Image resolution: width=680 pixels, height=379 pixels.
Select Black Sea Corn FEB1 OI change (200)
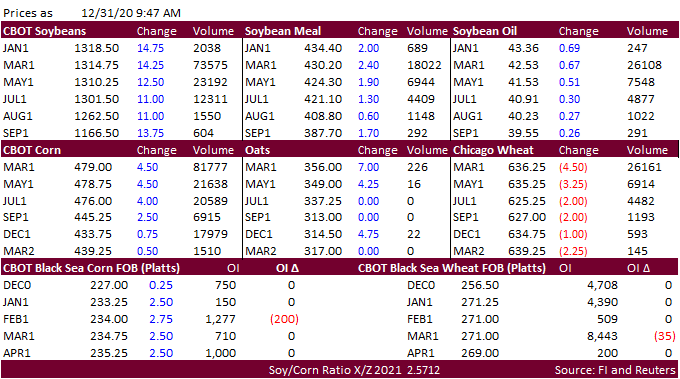point(284,319)
